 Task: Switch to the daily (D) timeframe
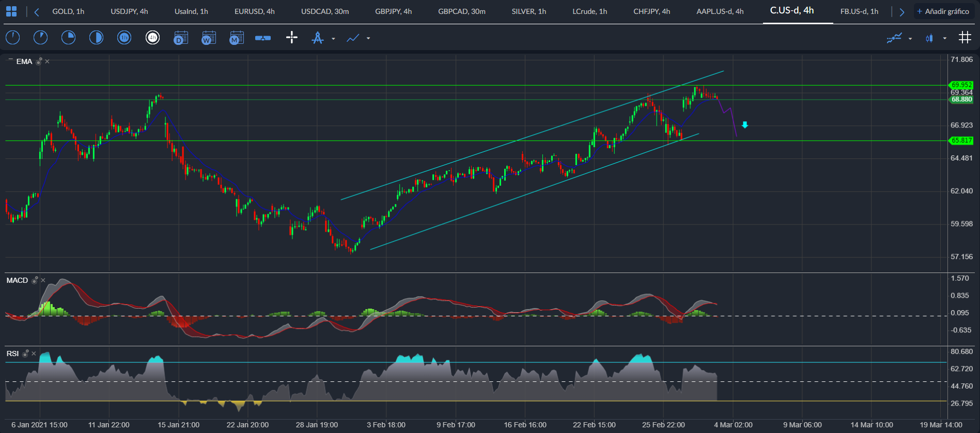[x=181, y=38]
